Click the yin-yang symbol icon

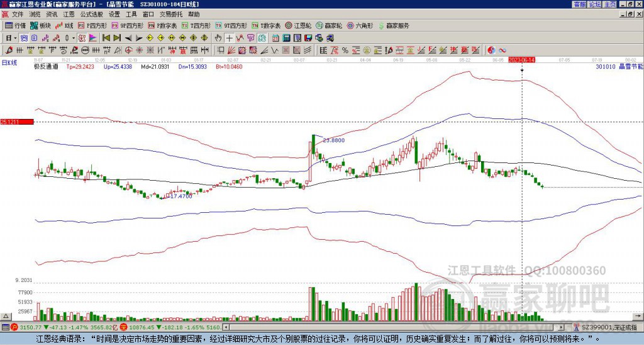point(491,50)
